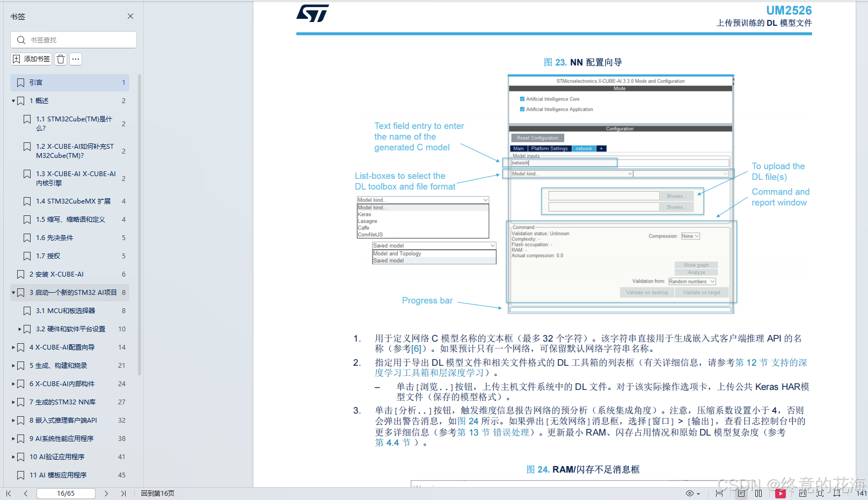Click bookmark icon of '1.2 X-CUBE-AI如何补充'

27,147
